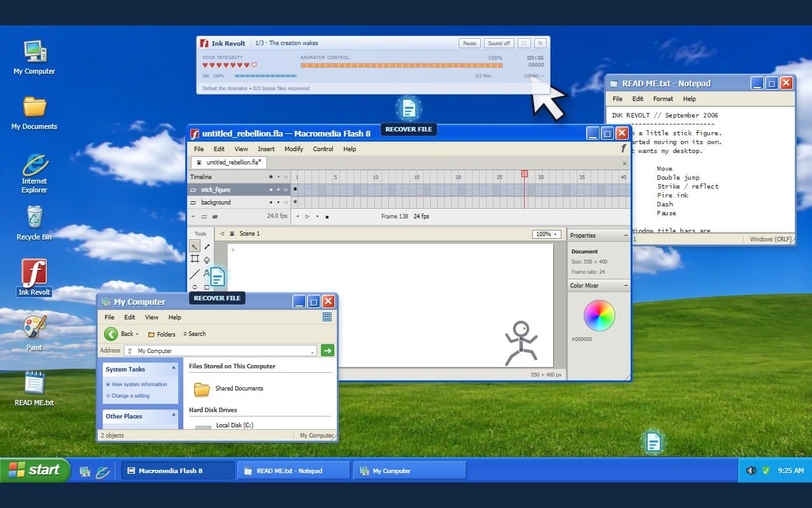Switch to the untitled_rebellion.fla document tab

(x=229, y=163)
